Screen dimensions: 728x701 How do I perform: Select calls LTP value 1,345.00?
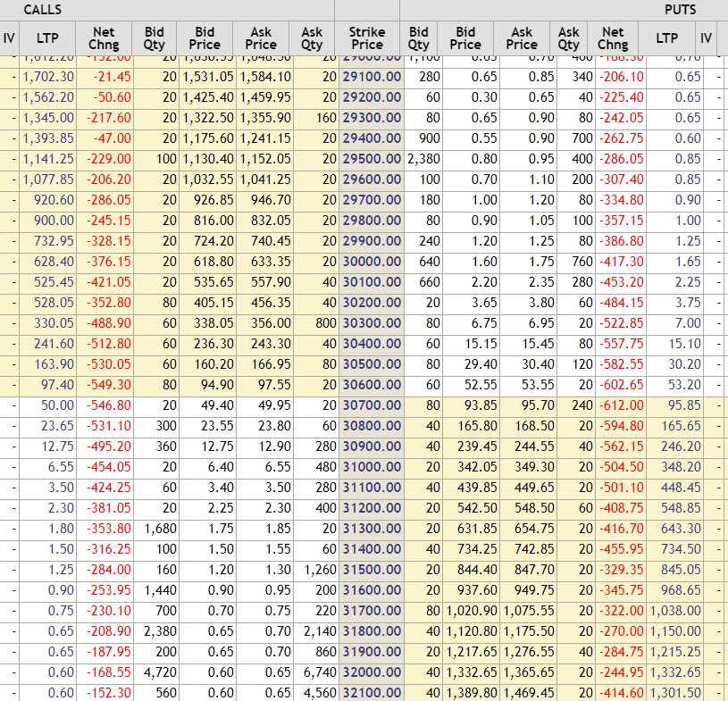[x=48, y=118]
